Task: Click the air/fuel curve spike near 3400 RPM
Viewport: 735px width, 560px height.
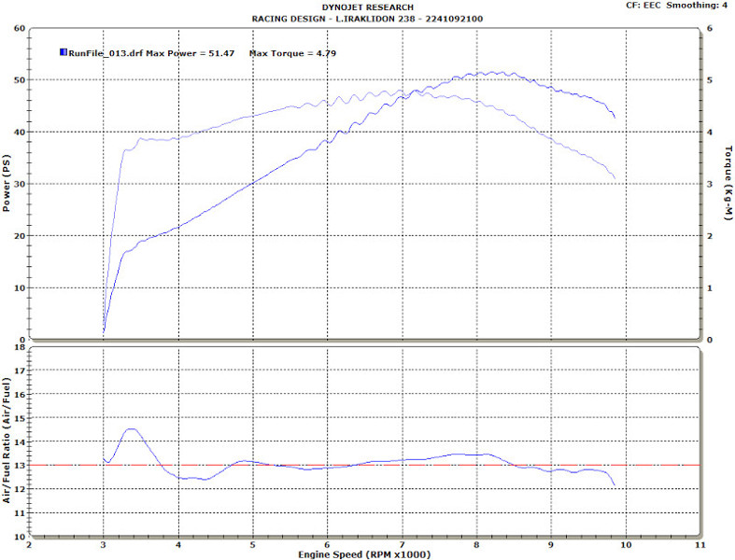Action: tap(131, 429)
